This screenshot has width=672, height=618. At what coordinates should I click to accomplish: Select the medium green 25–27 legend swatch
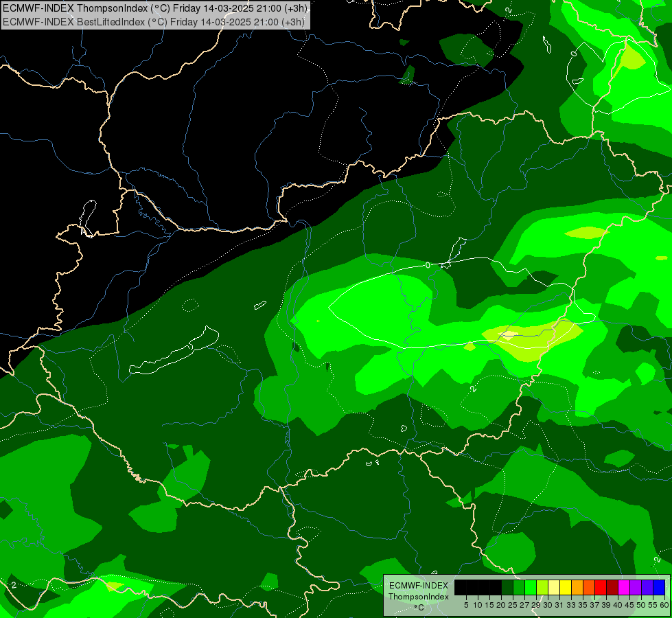click(519, 587)
